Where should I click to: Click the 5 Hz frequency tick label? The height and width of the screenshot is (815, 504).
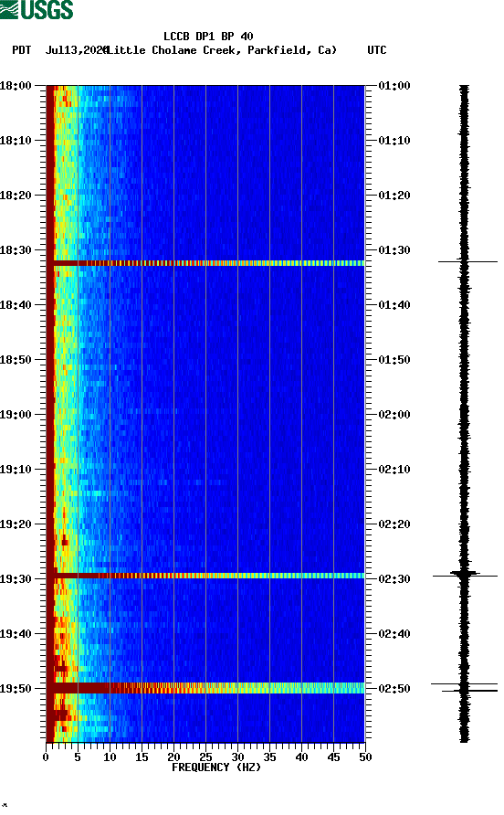coord(78,757)
